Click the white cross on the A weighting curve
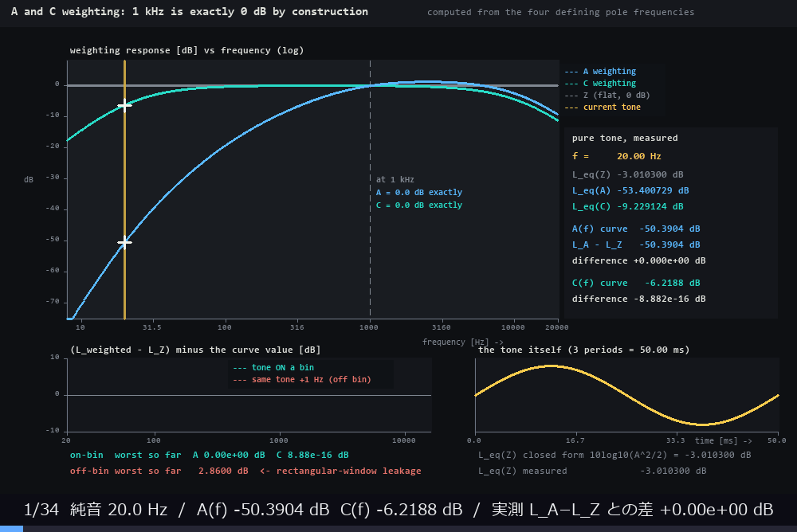This screenshot has height=532, width=797. pos(124,242)
